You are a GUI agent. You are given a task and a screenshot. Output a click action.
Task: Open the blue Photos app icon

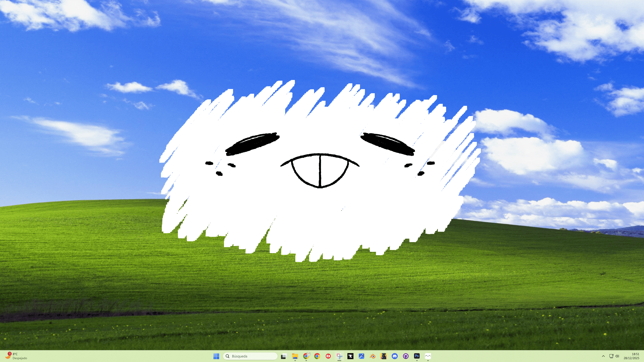362,356
